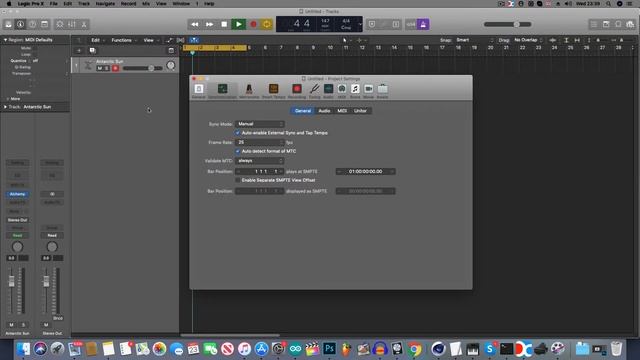
Task: Toggle Auto-enable External Sync and Tap Tempo
Action: [238, 133]
